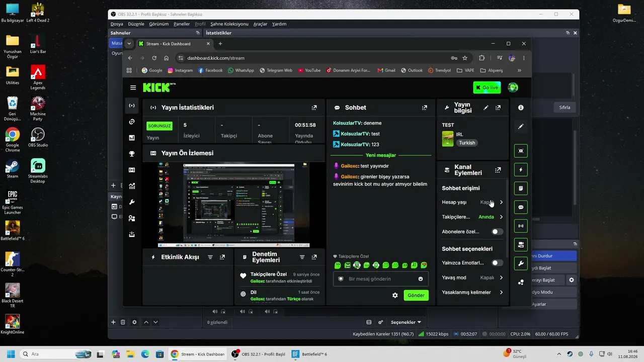Click the Go live button
Viewport: 644px width, 362px height.
(487, 87)
